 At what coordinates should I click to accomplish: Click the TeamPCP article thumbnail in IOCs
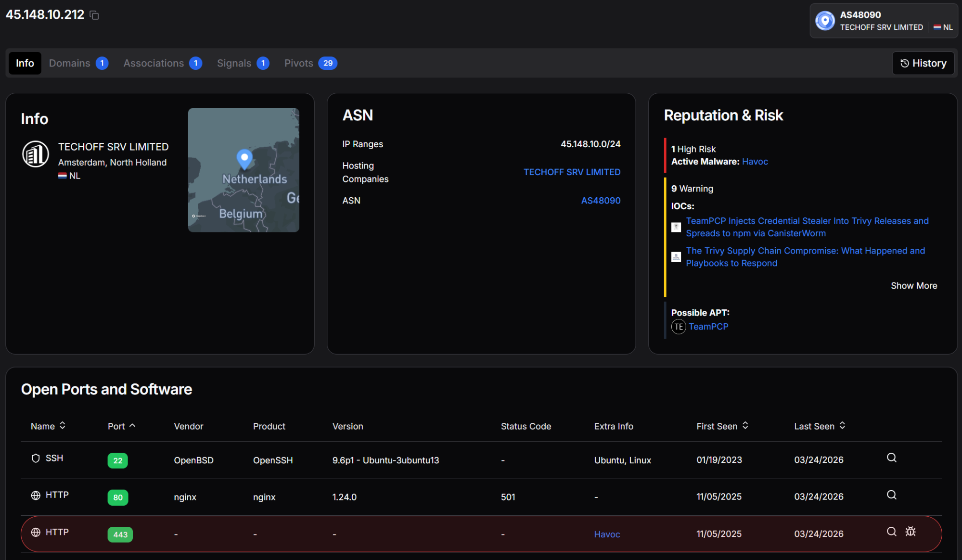[x=676, y=227]
